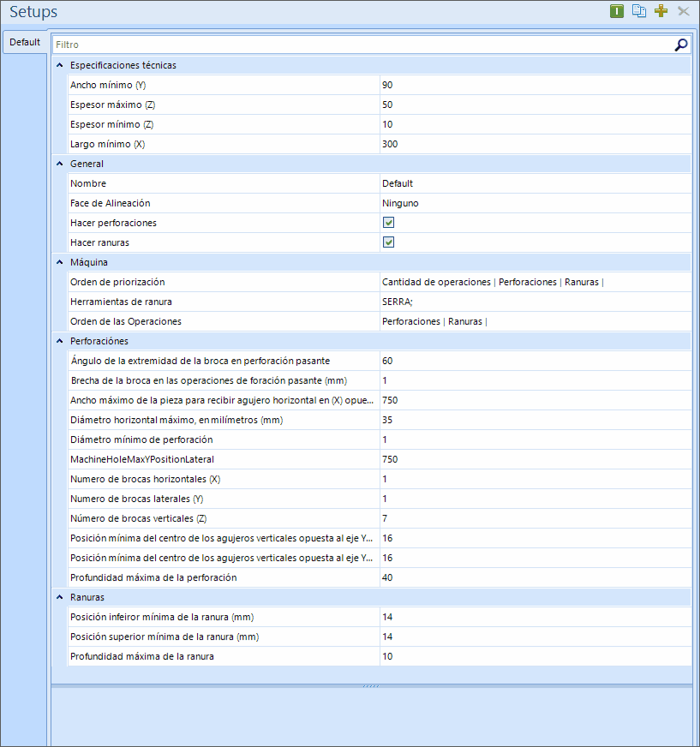Click the description panel splitter grip
700x747 pixels.
[x=371, y=686]
